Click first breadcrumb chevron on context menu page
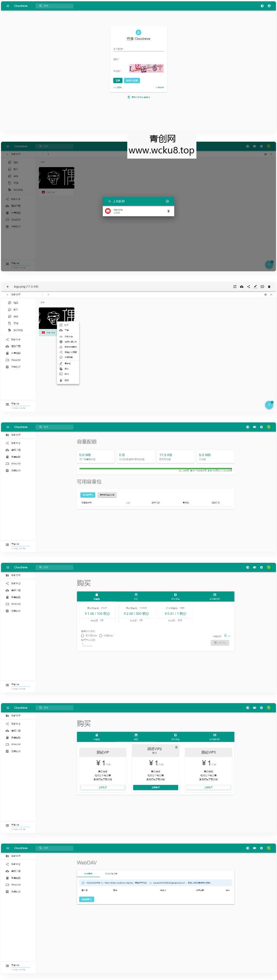The height and width of the screenshot is (980, 277). [x=42, y=294]
